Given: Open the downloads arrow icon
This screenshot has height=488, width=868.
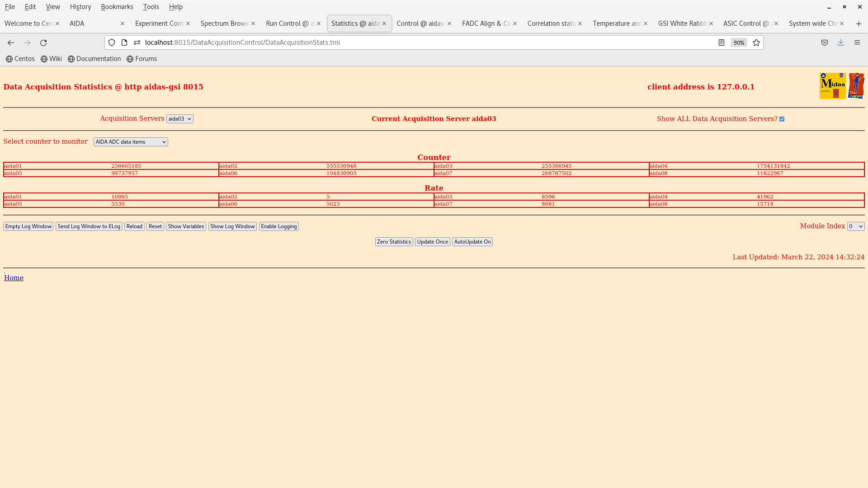Looking at the screenshot, I should [x=840, y=42].
